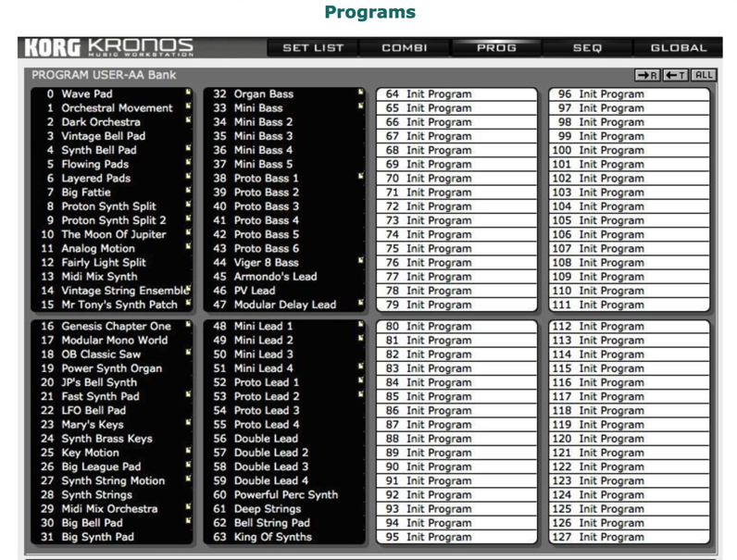The height and width of the screenshot is (560, 737).
Task: Choose program 28 Synth Strings
Action: click(112, 494)
